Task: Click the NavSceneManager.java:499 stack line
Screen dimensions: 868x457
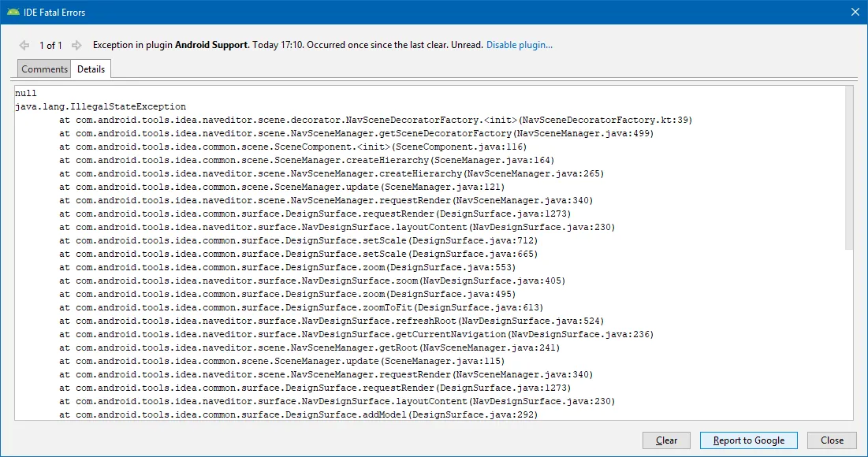Action: tap(356, 133)
